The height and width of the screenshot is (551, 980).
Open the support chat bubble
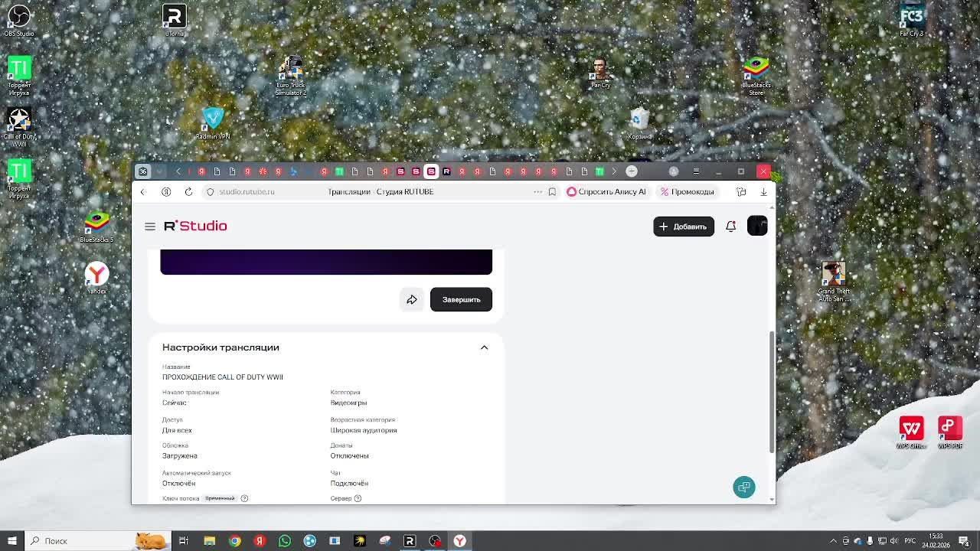point(744,487)
